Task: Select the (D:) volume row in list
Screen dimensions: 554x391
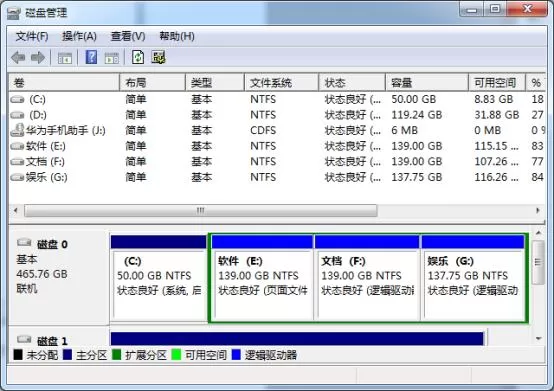Action: (277, 115)
